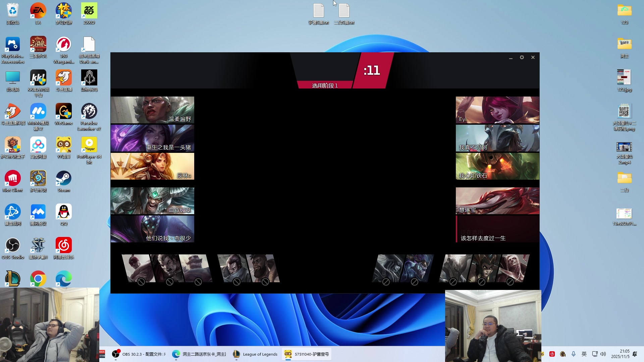
Task: Open the settings gear in spectator window
Action: pos(522,57)
